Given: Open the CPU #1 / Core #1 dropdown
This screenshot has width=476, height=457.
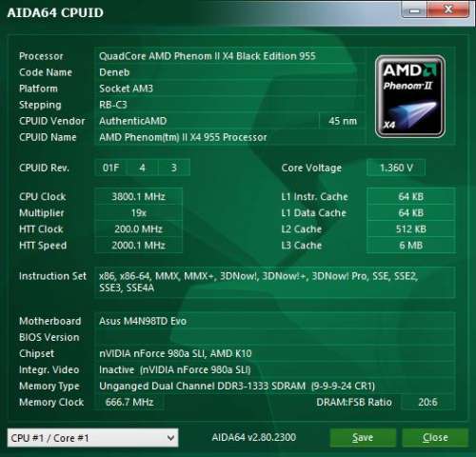Looking at the screenshot, I should [x=92, y=438].
